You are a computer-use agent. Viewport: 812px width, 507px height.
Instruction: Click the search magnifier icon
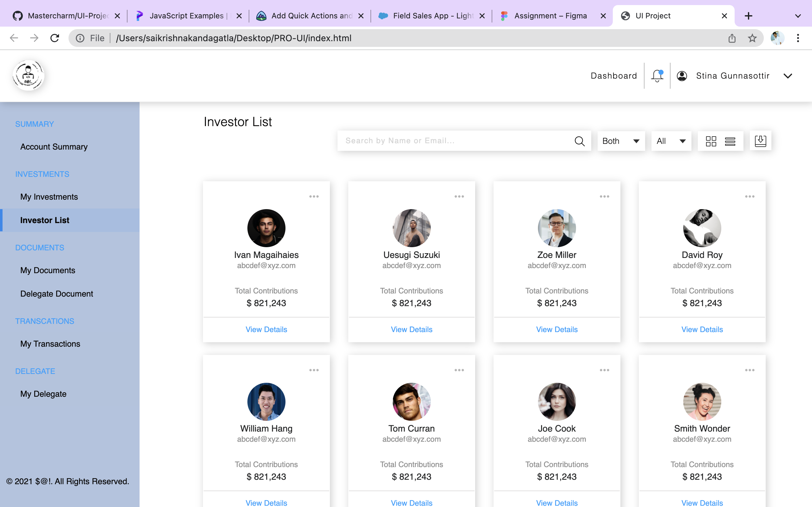coord(580,141)
